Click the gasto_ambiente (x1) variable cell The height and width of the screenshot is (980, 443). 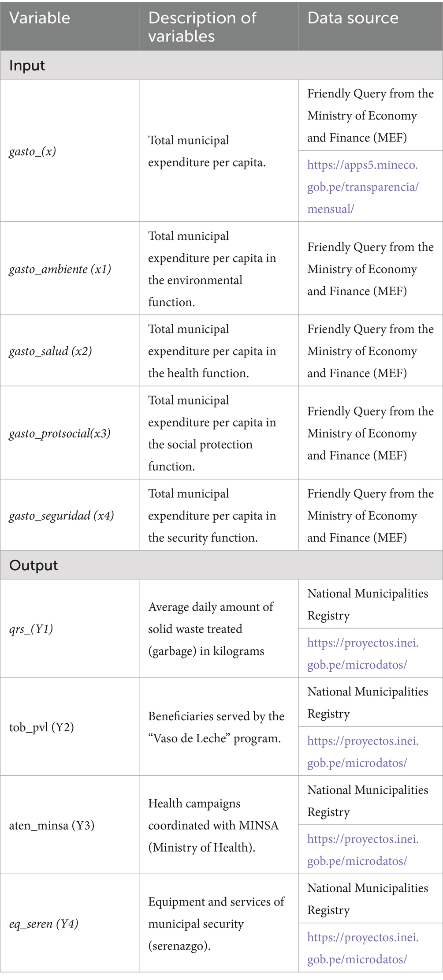[x=60, y=269]
